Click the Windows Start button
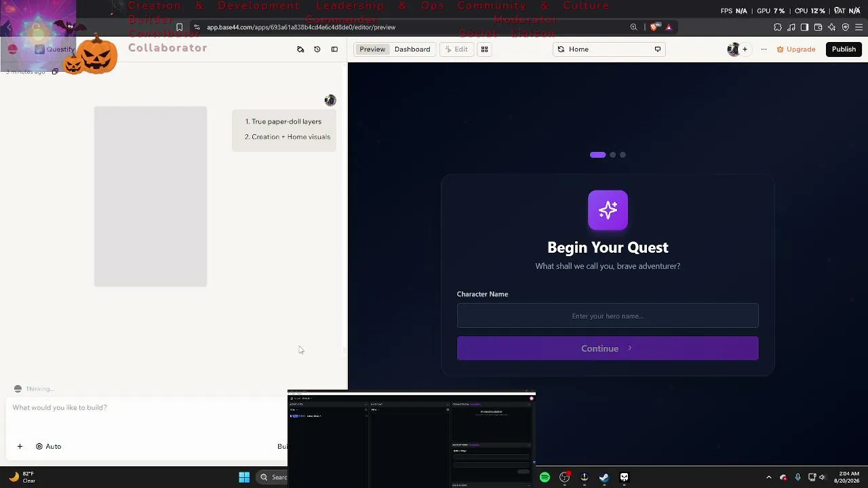This screenshot has width=868, height=488. click(244, 477)
